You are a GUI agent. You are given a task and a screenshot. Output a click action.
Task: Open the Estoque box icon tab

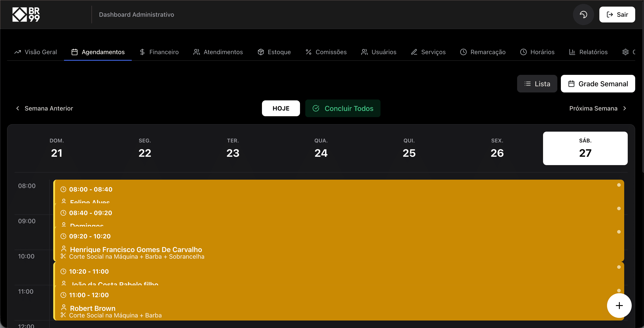[274, 52]
